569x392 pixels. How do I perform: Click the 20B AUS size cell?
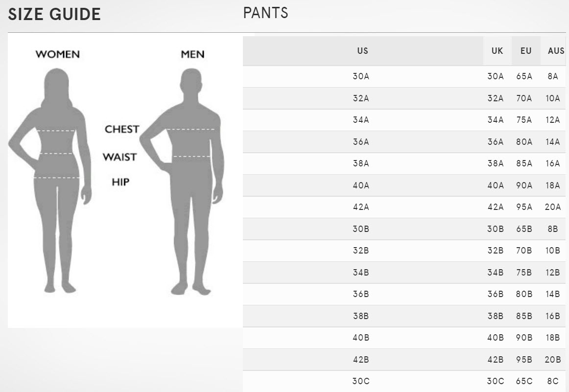(552, 360)
